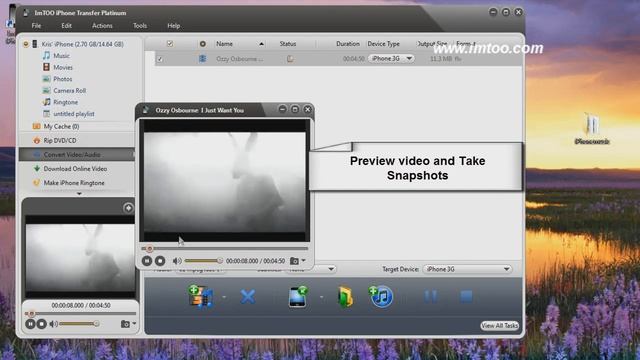The image size is (640, 360).
Task: Open the transfer to iPhone dropdown arrow
Action: (x=322, y=297)
